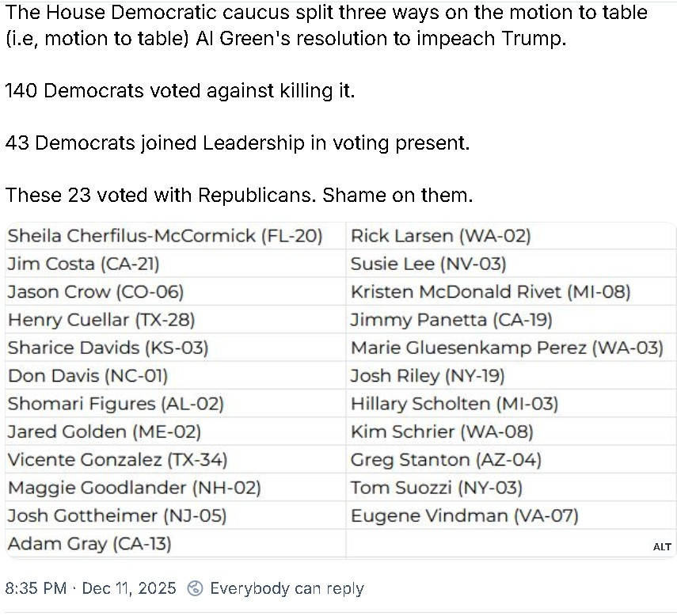This screenshot has width=677, height=616.
Task: Click the Rick Larsen (WA-02) cell
Action: 440,236
